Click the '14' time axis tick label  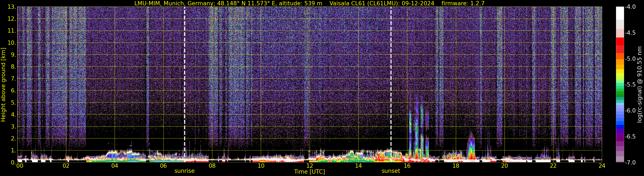point(358,166)
